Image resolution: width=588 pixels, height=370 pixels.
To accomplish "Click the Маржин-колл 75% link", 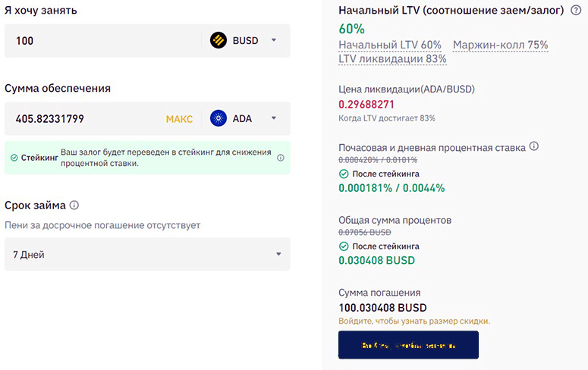I will click(500, 45).
